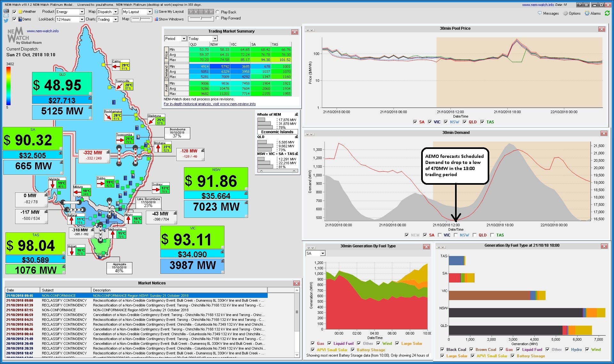Toggle SA checkbox in 30min Pool Price legend
The height and width of the screenshot is (364, 614).
[x=415, y=122]
